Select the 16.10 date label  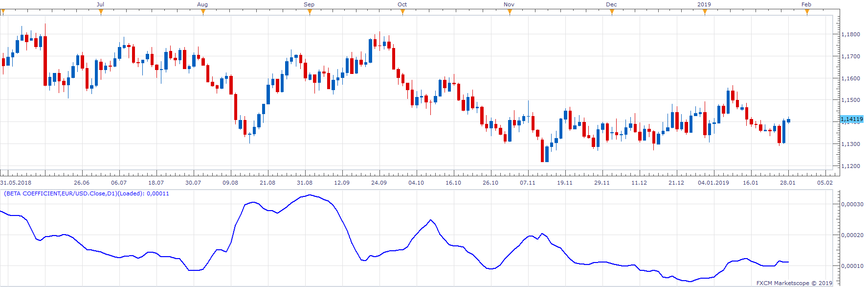(453, 183)
